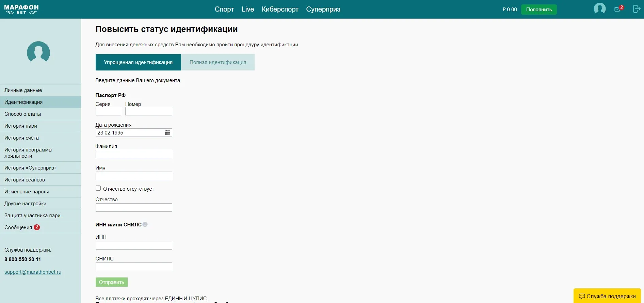Click the logout icon in header
This screenshot has width=644, height=303.
click(636, 9)
